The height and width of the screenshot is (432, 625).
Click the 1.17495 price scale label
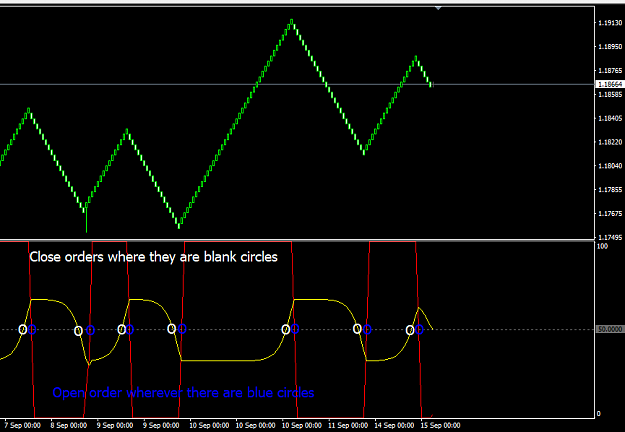pos(610,237)
